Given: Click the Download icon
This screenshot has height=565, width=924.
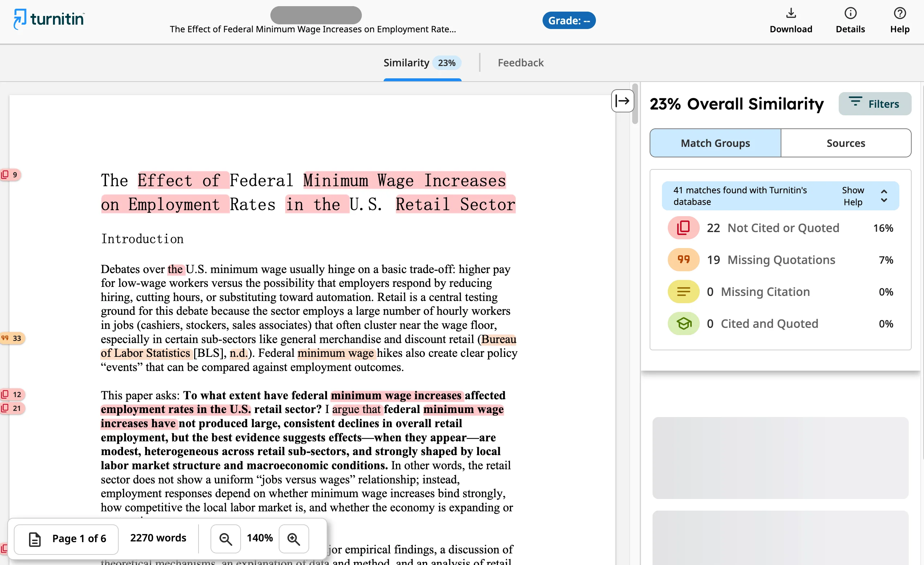Looking at the screenshot, I should [791, 13].
